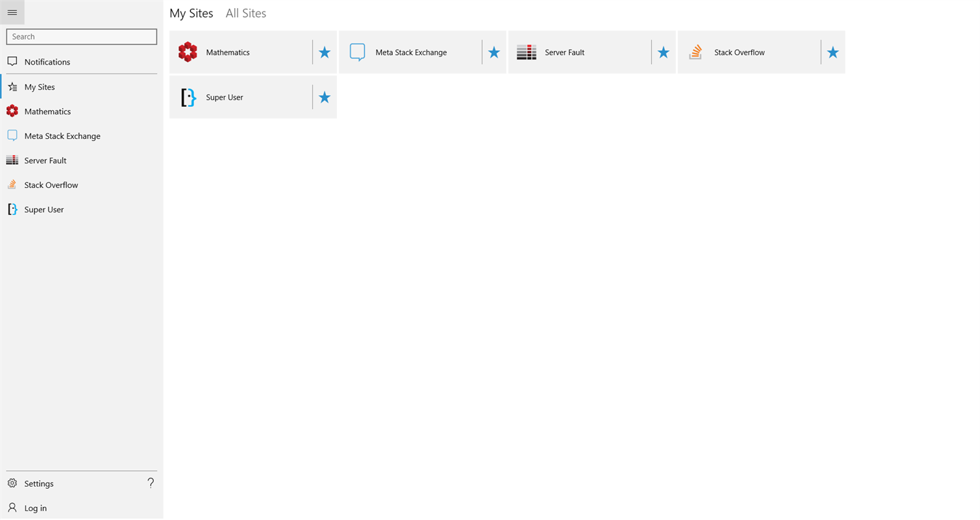
Task: Unfavorite Mathematics with its star
Action: (325, 52)
